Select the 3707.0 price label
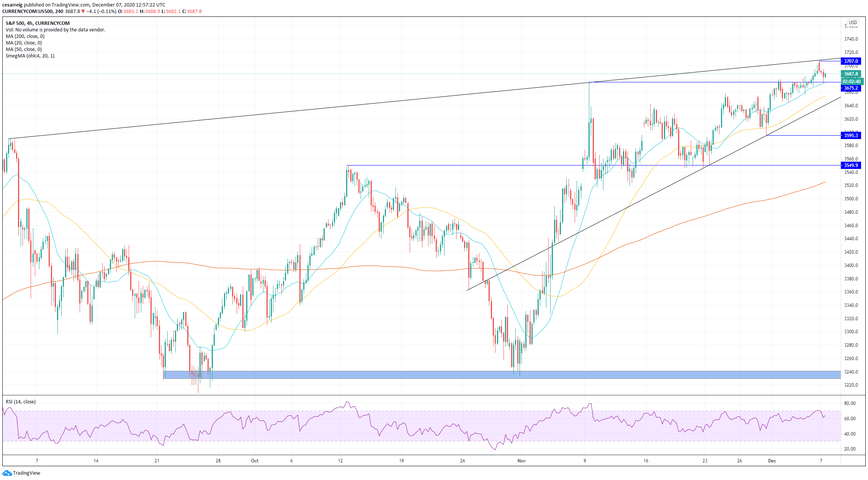This screenshot has height=480, width=868. [x=851, y=61]
